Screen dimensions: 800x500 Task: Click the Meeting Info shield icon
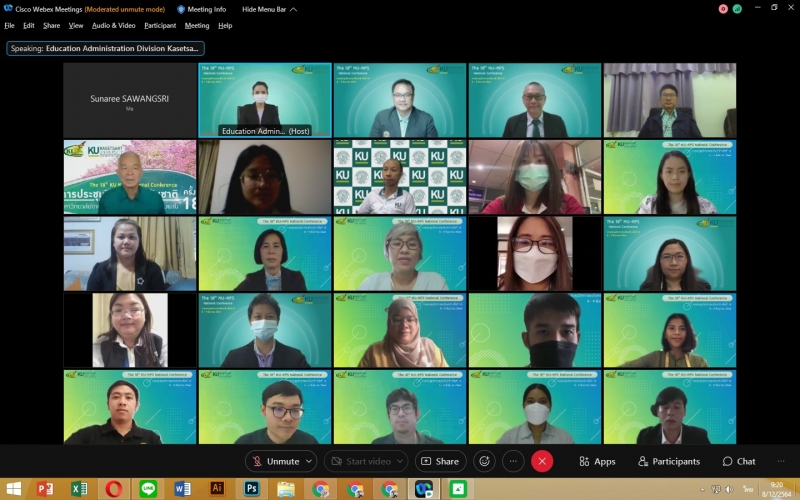181,9
